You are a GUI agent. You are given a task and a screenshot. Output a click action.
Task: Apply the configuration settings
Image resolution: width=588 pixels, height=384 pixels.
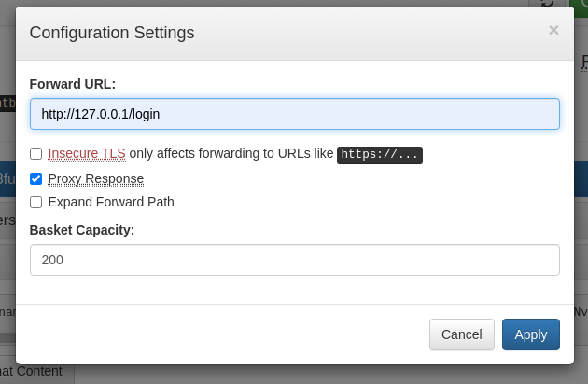pos(531,334)
